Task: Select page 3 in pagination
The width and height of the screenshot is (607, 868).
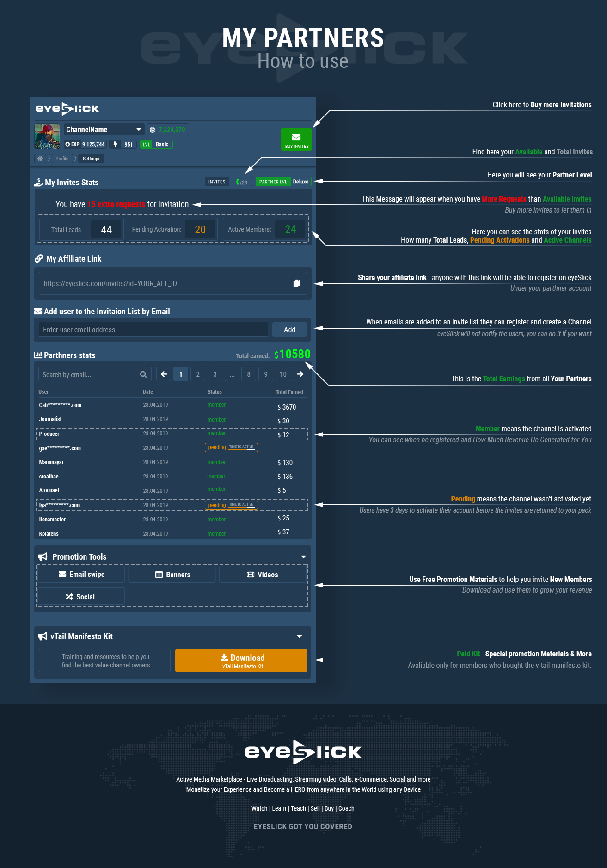Action: point(215,374)
